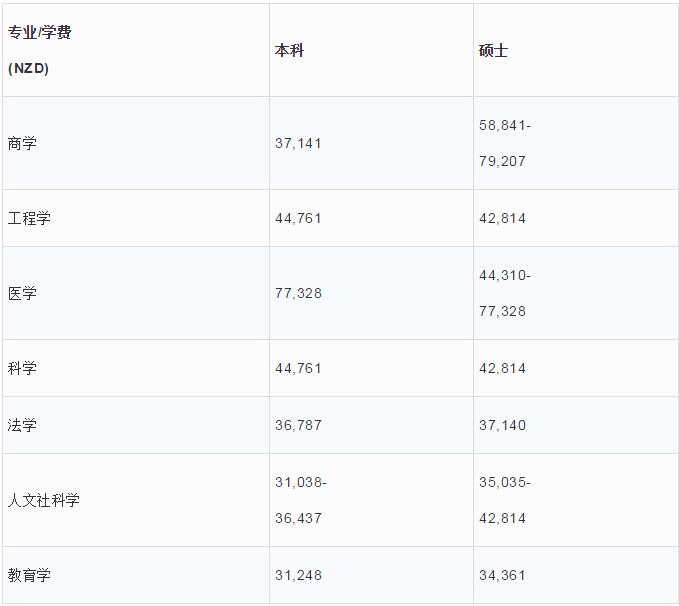Select the 44,310-77,328 master's fee cell
The image size is (679, 606).
pos(505,293)
